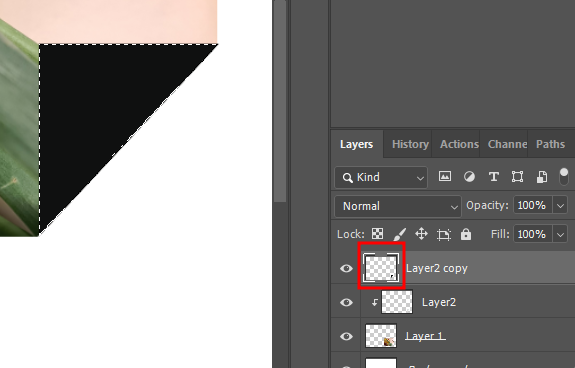Click the clipping mask arrow on Layer2
Screen dimensions: 575x368
pos(374,302)
